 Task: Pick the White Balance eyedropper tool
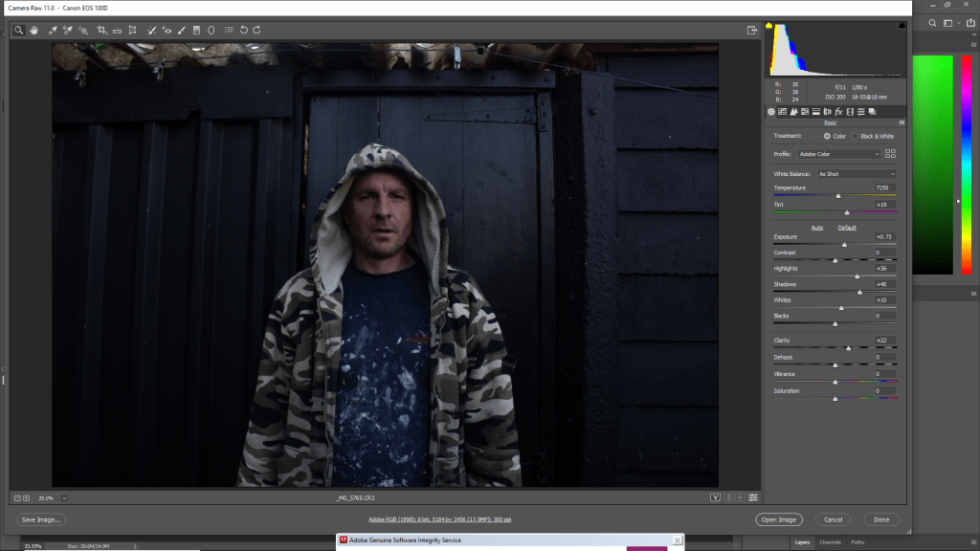(x=53, y=30)
